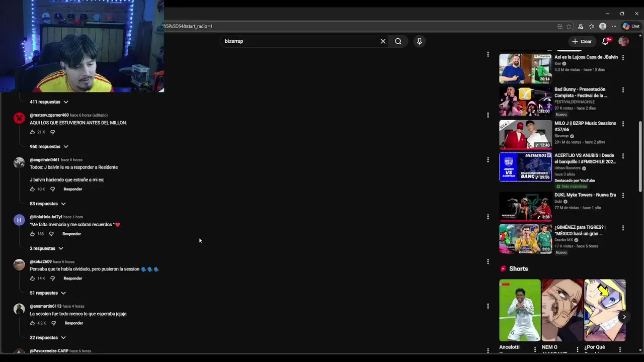The image size is (644, 362).
Task: Expand 51 respuestas replies
Action: [48, 293]
